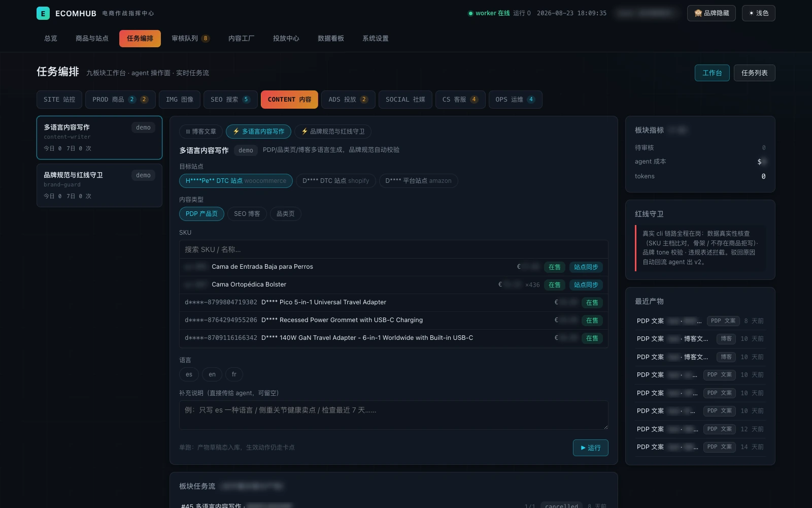Screen dimensions: 812x508
Task: Open the 商品与站点 nav item
Action: (x=92, y=39)
